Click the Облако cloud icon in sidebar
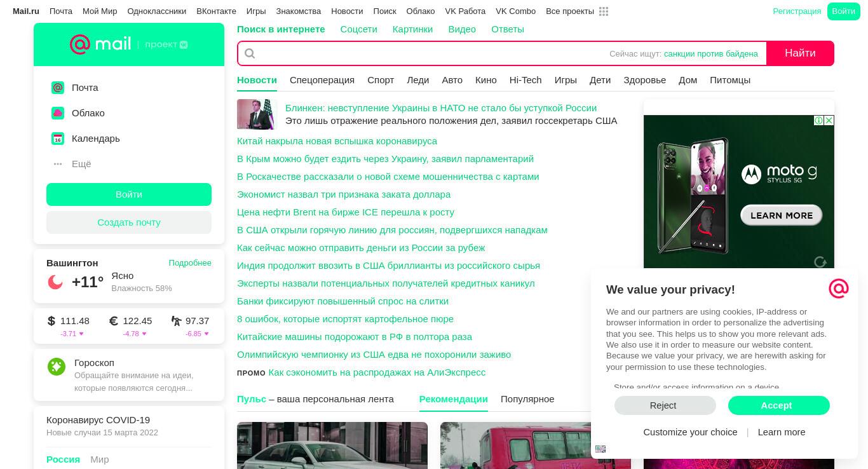 coord(58,113)
